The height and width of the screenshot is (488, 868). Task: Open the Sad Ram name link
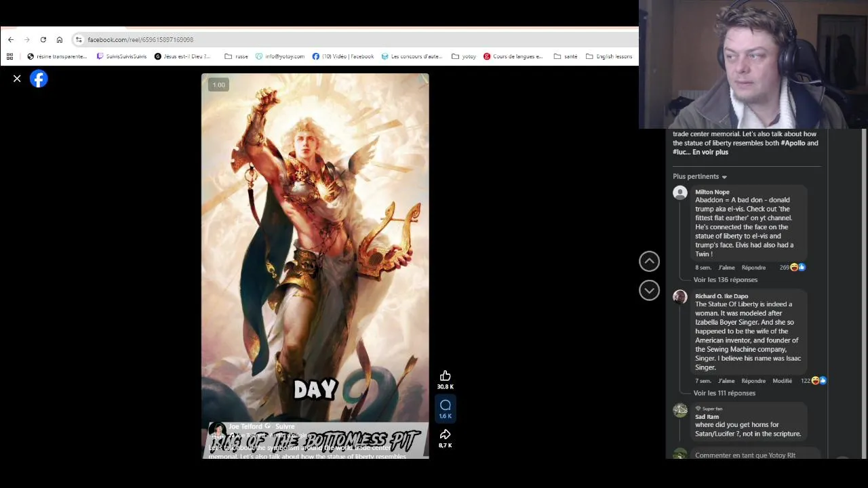707,417
